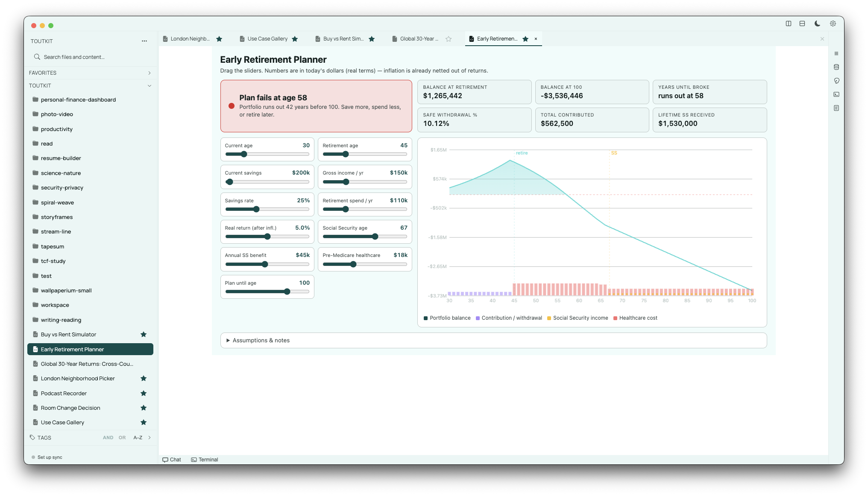Close the editor pane with the far-right X
The width and height of the screenshot is (868, 496).
pos(822,39)
